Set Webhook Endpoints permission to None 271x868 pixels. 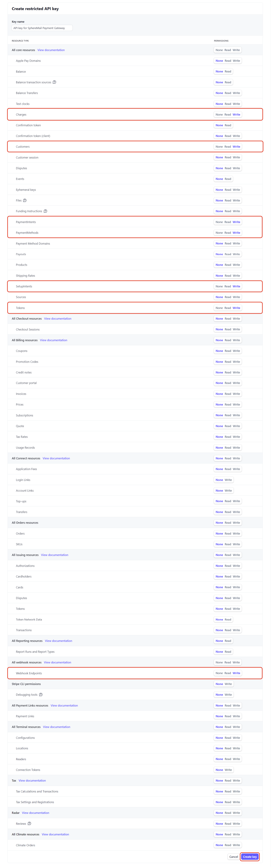click(219, 673)
